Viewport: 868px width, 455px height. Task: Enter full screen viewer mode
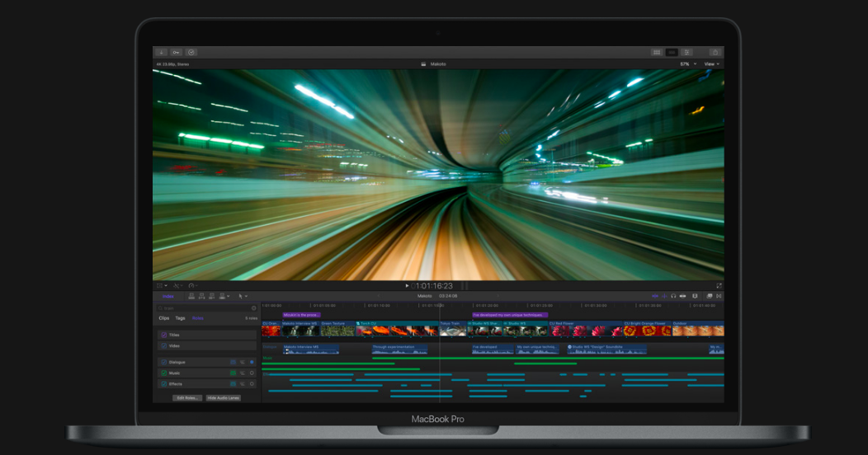[x=719, y=286]
